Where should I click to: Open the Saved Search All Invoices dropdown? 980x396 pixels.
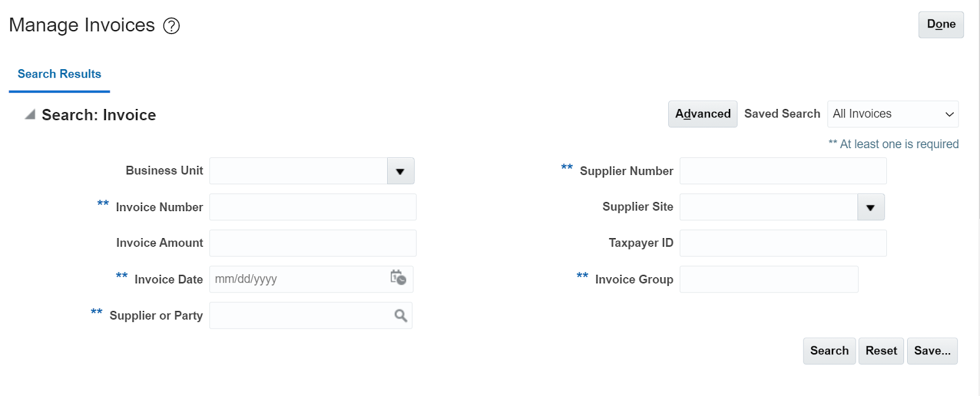click(892, 114)
